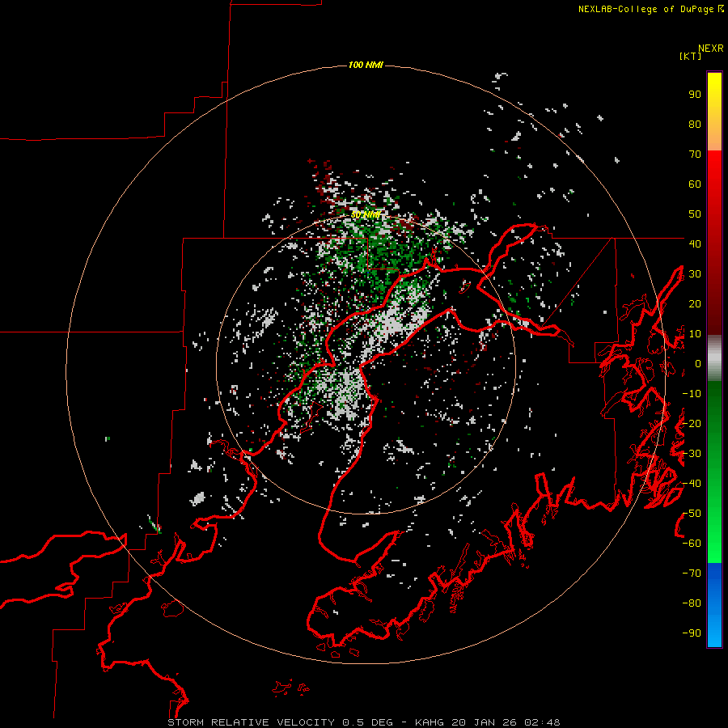Click the -70 value on the velocity scale
This screenshot has height=728, width=728.
click(x=692, y=574)
